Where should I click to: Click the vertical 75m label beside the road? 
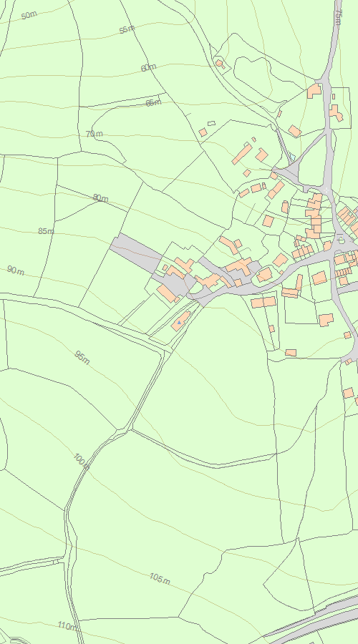pos(337,17)
